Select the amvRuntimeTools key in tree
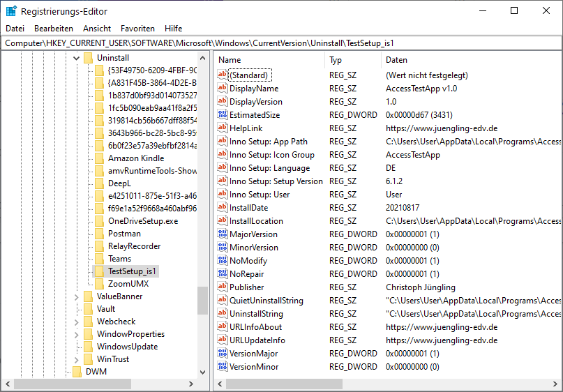Viewport: 563px width, 392px height. 152,170
